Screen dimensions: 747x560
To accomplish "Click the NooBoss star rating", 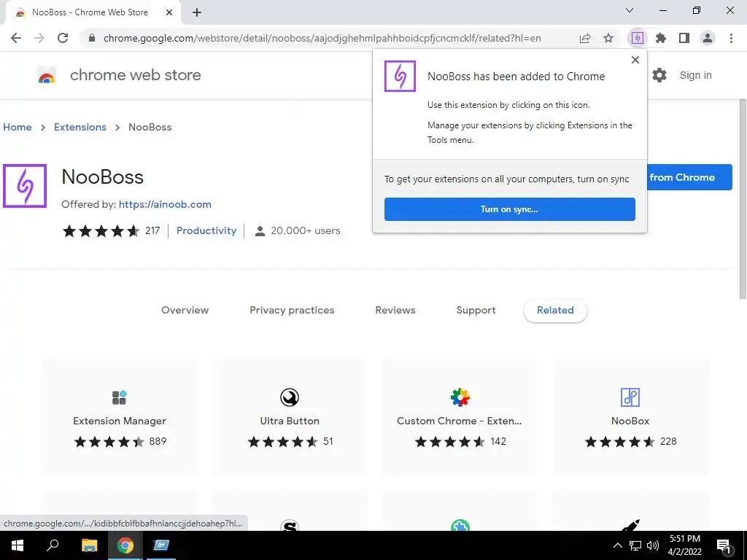I will point(101,231).
